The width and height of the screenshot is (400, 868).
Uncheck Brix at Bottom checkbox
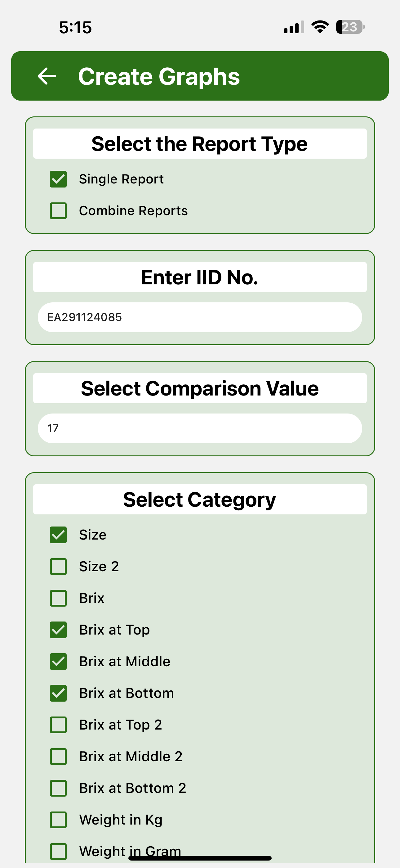58,693
